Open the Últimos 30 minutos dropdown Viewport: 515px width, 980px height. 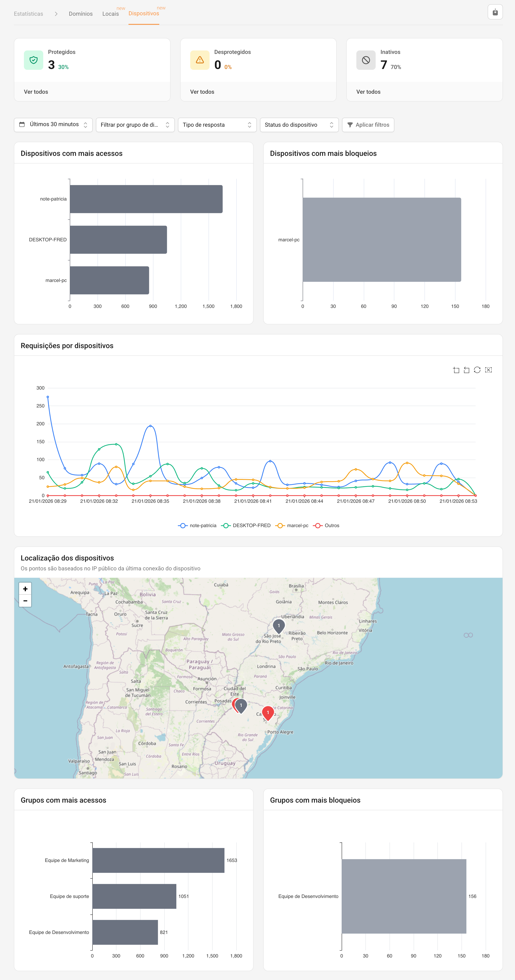(x=53, y=124)
